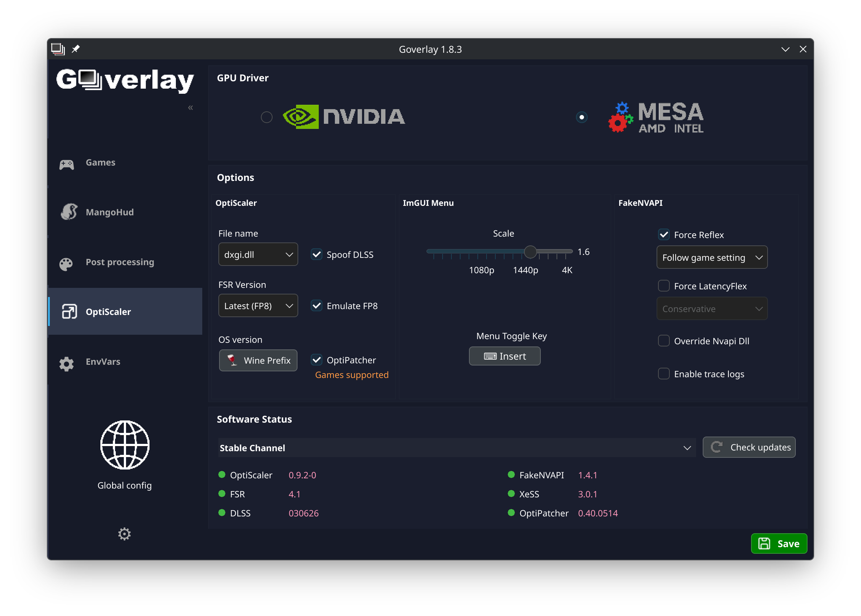This screenshot has width=861, height=616.
Task: Open settings cog at sidebar bottom
Action: click(124, 534)
